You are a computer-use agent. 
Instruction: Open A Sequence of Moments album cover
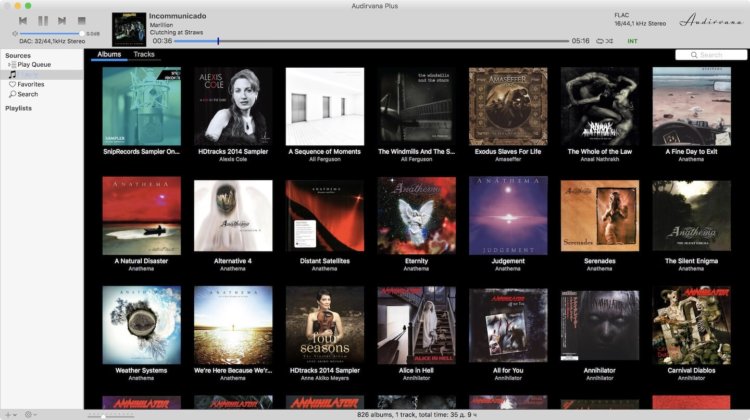(x=325, y=106)
